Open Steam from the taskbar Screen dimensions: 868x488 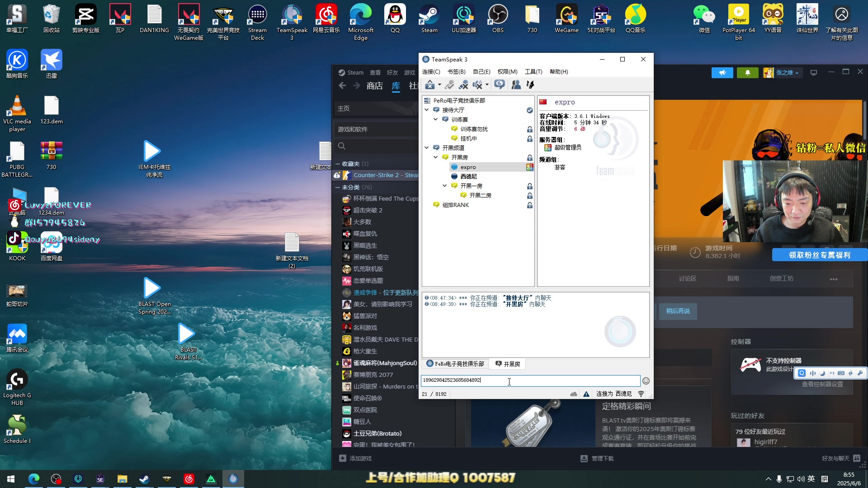[144, 479]
